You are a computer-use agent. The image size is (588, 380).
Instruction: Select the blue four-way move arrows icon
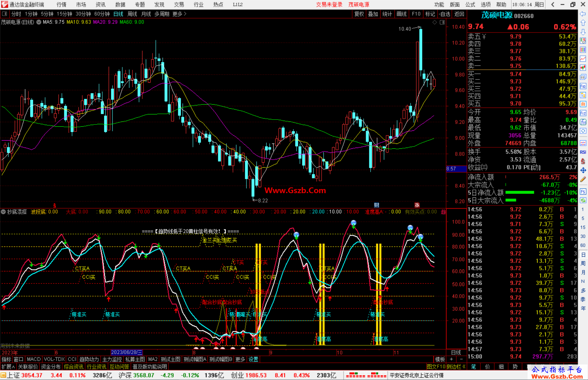point(583,170)
